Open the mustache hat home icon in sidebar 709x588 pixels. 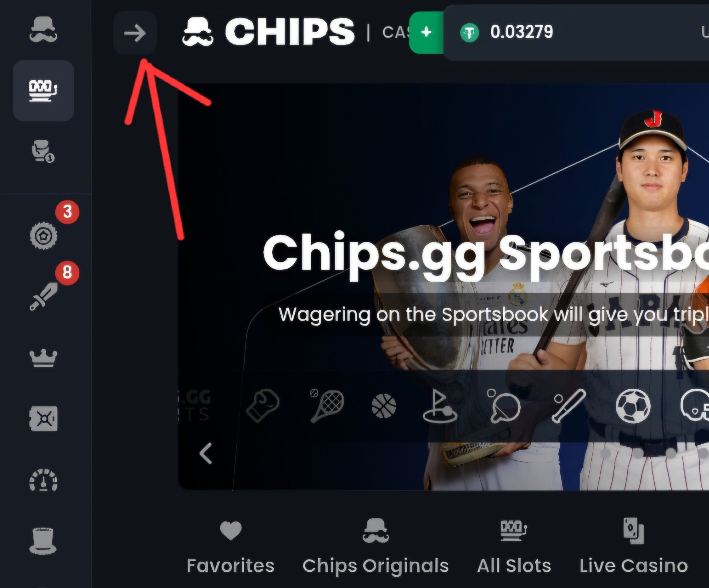43,30
